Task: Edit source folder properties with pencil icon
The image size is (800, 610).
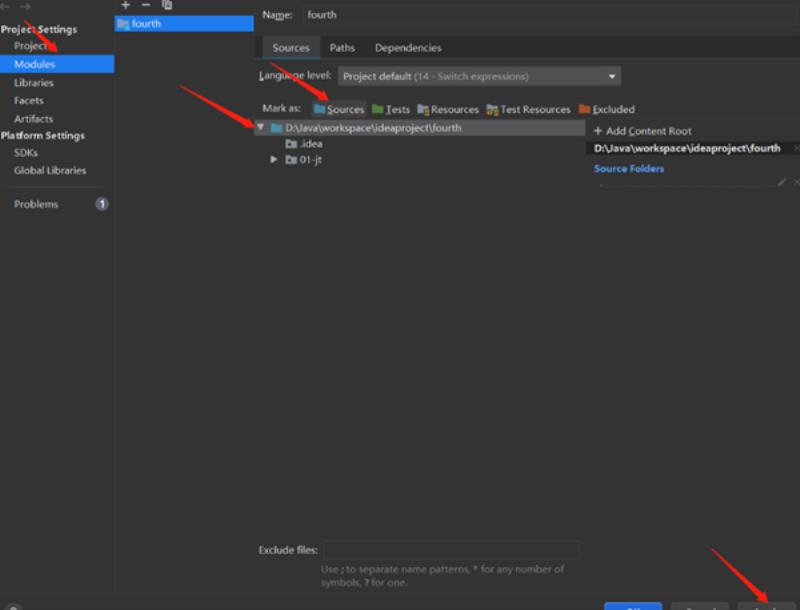Action: 782,182
